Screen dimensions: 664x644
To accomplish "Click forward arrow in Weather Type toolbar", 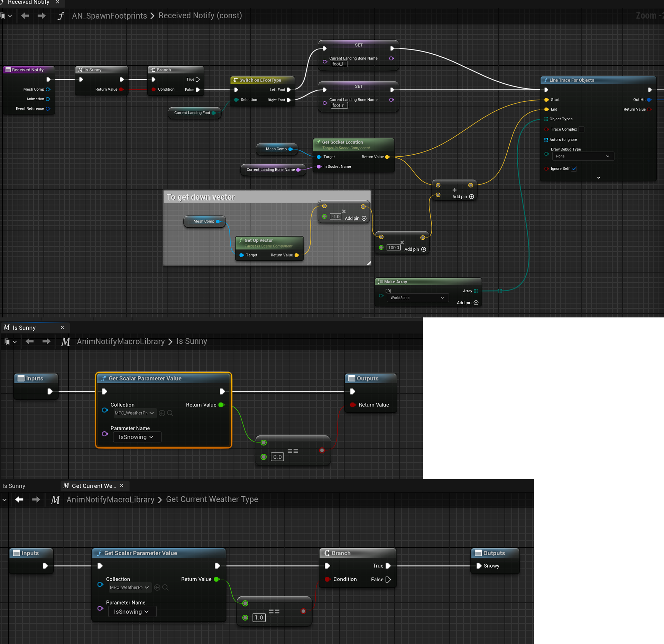I will coord(36,500).
